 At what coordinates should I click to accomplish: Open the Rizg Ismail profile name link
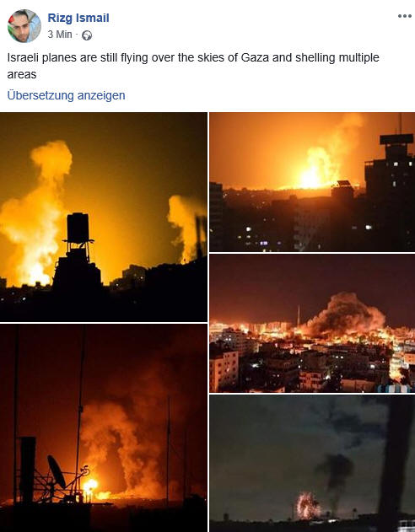click(78, 18)
